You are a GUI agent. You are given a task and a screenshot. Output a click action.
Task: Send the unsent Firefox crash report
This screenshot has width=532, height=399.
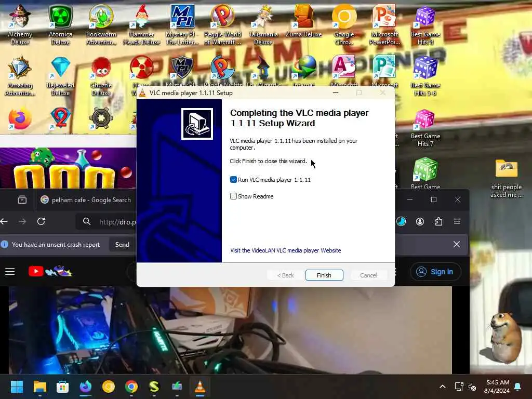(122, 245)
